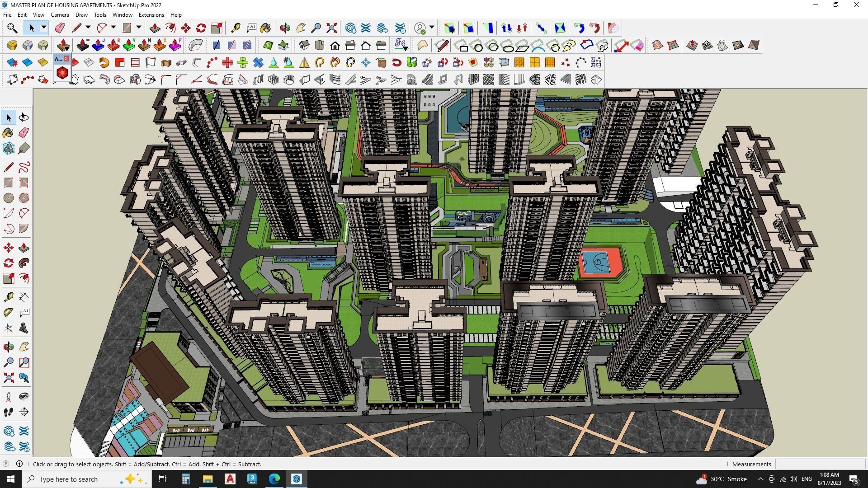Activate the Zoom Window tool
This screenshot has height=488, width=868.
coord(24,362)
